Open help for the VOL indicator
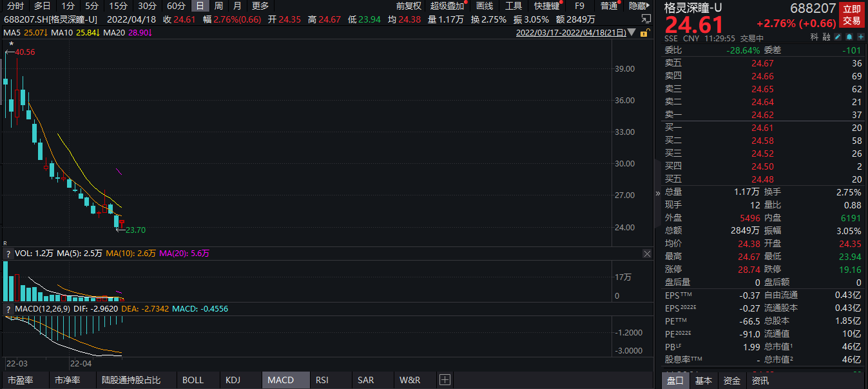The image size is (868, 389). point(8,254)
